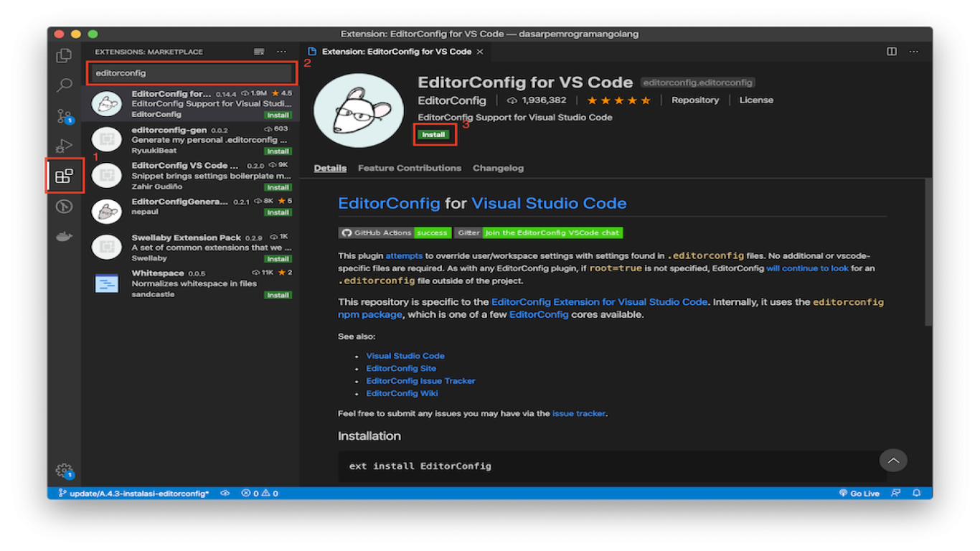Click the git branch update/A.4.3-instalasi-editorconfig
Viewport: 980px width, 551px height.
tap(133, 493)
